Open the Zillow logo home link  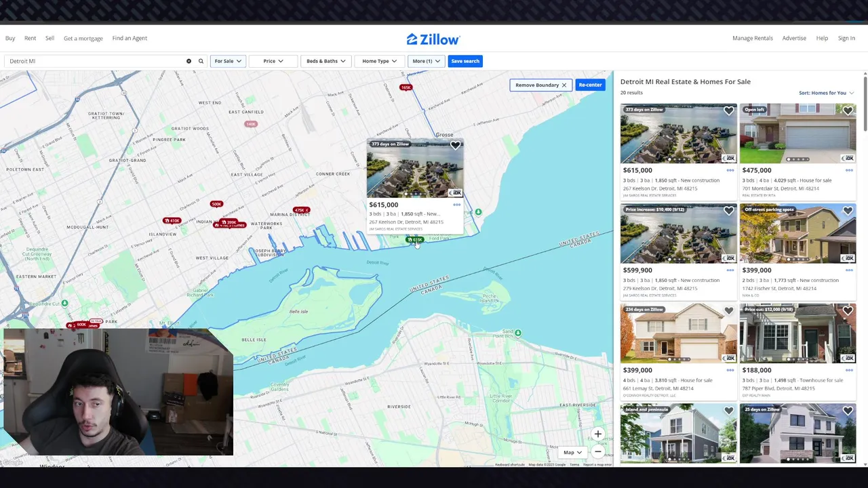pos(433,39)
